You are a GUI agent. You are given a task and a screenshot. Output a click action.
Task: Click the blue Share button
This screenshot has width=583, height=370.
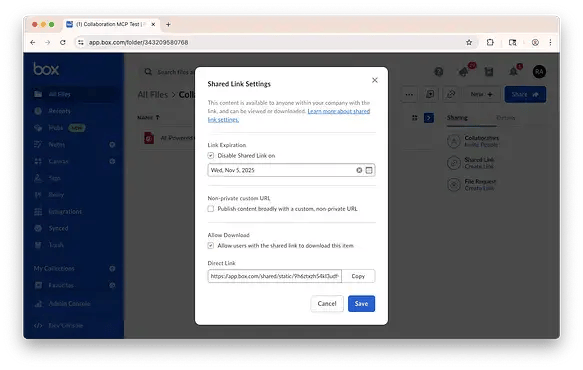[x=525, y=94]
